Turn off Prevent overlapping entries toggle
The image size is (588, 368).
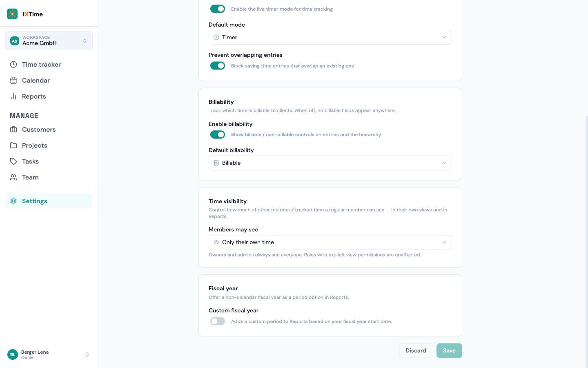click(x=218, y=66)
